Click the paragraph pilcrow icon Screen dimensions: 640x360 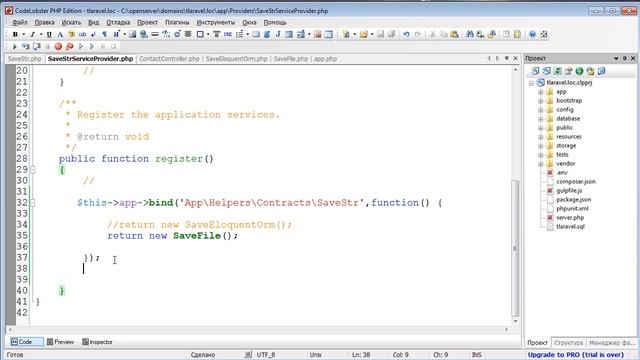[x=104, y=34]
